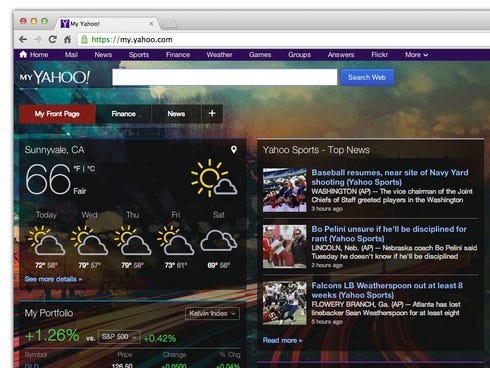This screenshot has height=368, width=490.
Task: Click the browser back arrow
Action: coord(23,39)
